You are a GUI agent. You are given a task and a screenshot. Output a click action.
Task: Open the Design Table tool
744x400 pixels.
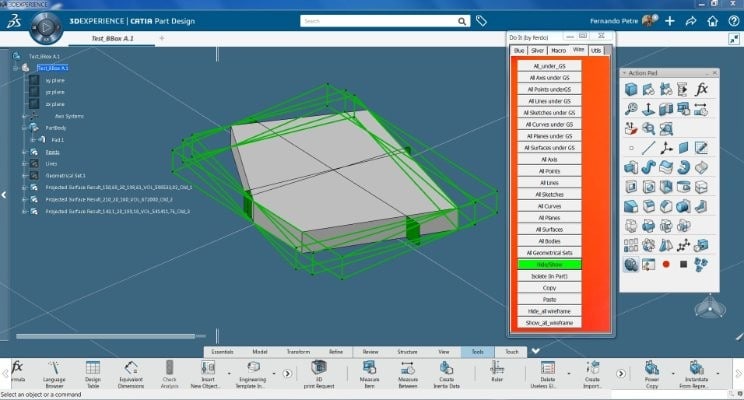93,373
